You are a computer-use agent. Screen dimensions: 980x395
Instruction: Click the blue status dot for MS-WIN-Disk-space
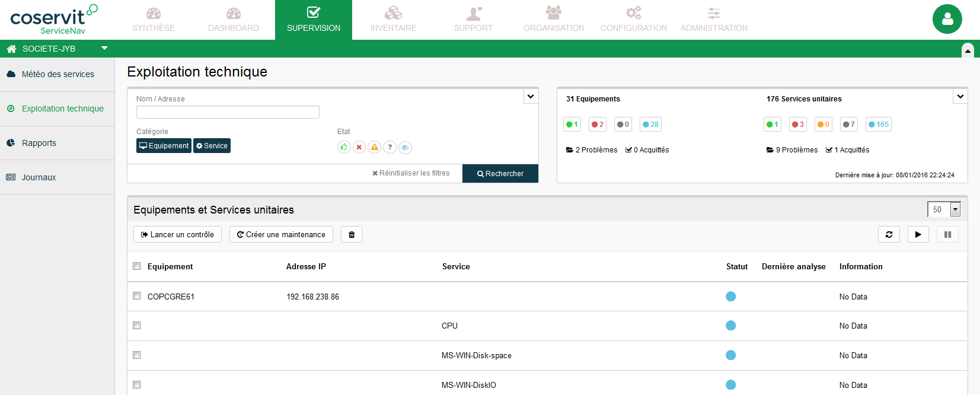pyautogui.click(x=731, y=355)
